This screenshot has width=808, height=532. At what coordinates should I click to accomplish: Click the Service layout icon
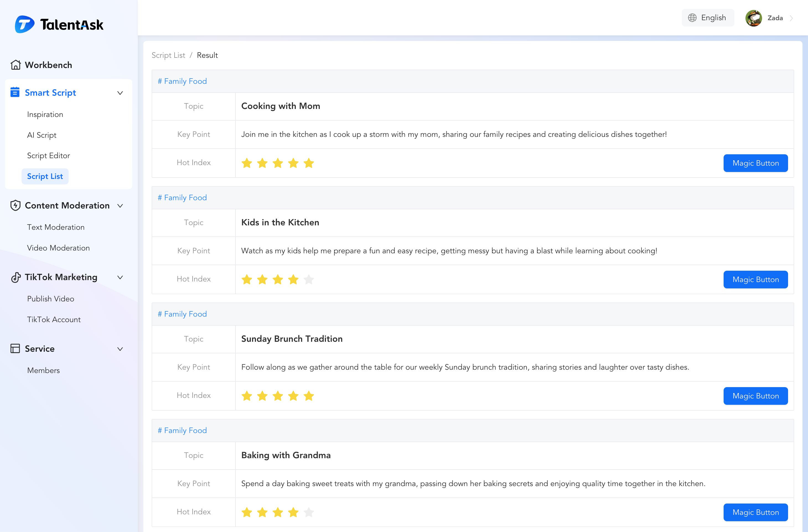(x=15, y=348)
